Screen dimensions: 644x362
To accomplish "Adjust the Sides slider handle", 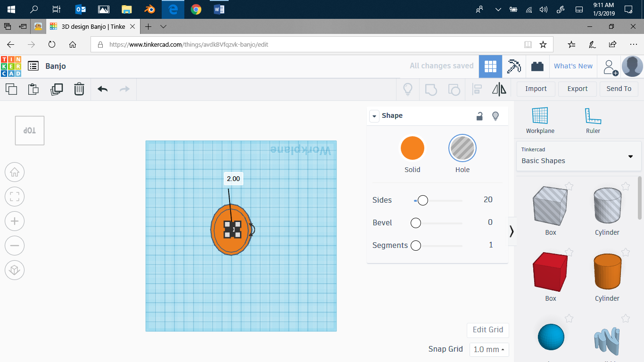I will [423, 200].
